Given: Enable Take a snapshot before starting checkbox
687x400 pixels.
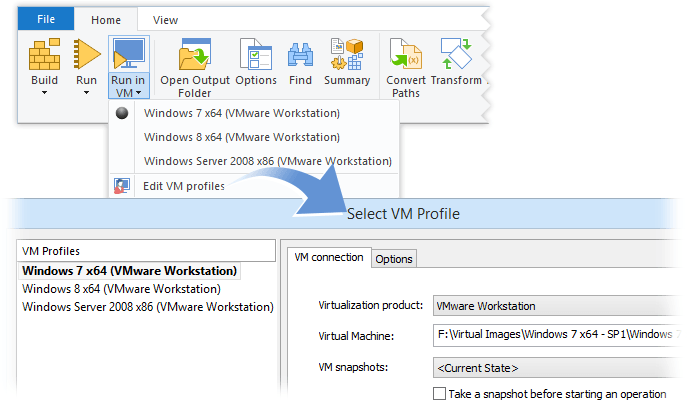Looking at the screenshot, I should [439, 393].
